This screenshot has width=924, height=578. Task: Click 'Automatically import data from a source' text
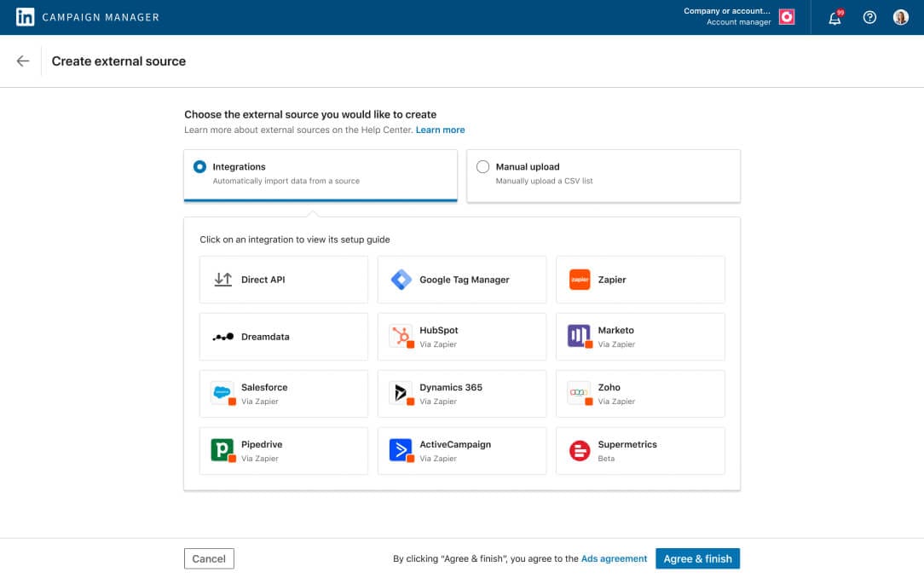click(286, 182)
